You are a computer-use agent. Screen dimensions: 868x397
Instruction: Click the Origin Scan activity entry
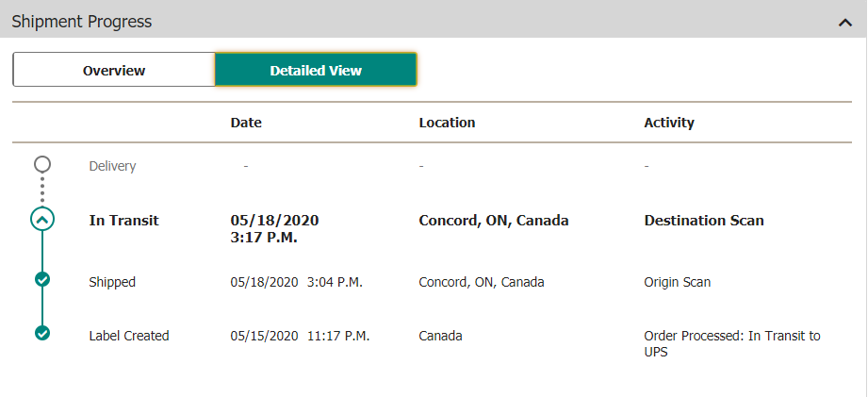677,282
